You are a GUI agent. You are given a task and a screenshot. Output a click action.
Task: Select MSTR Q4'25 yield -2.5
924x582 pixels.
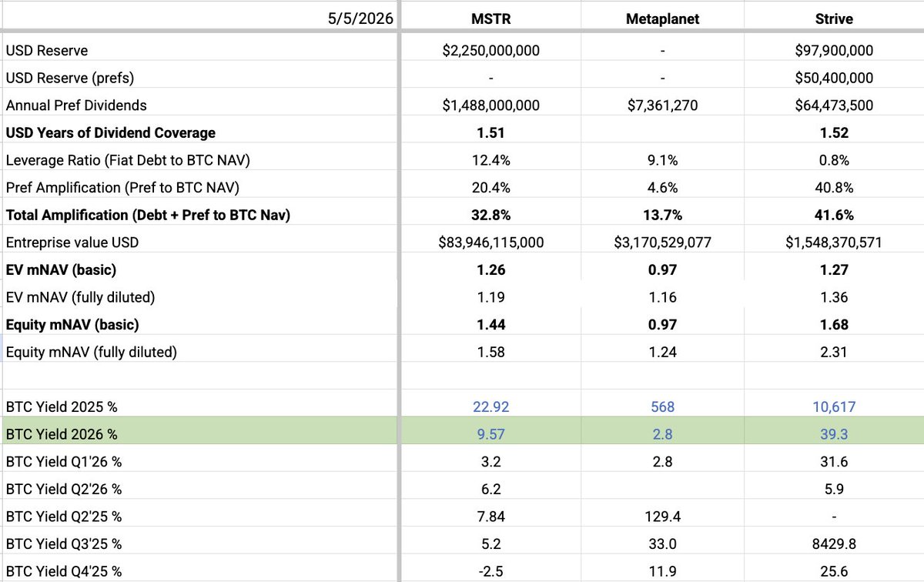[x=491, y=571]
